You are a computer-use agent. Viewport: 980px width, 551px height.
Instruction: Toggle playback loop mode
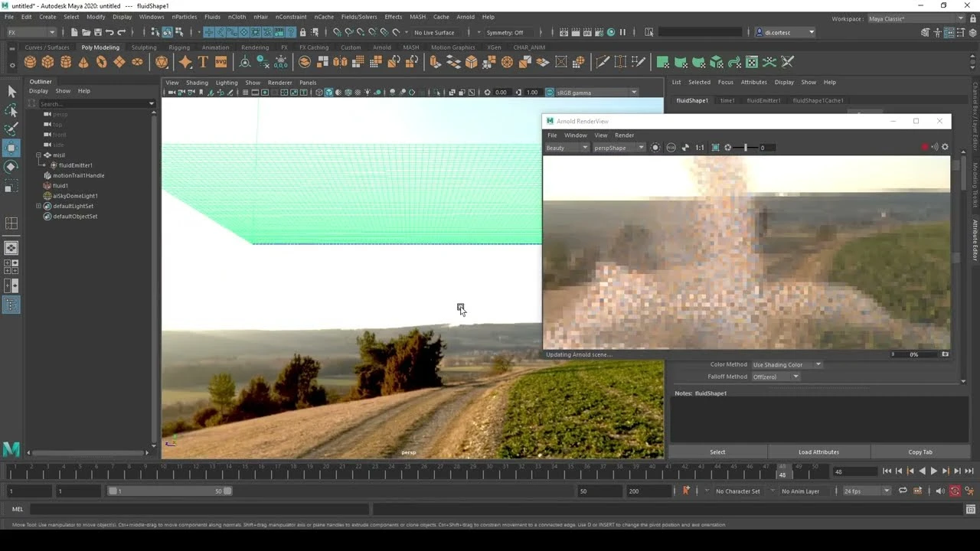(903, 491)
